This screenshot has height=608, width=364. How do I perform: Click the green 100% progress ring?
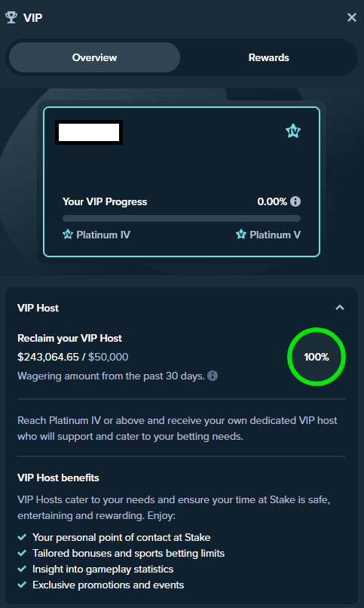(317, 357)
